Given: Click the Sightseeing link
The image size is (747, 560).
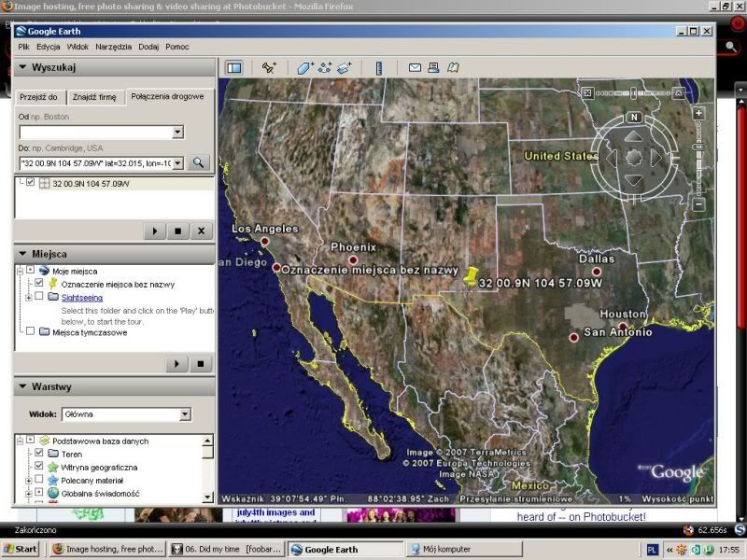Looking at the screenshot, I should pyautogui.click(x=82, y=298).
